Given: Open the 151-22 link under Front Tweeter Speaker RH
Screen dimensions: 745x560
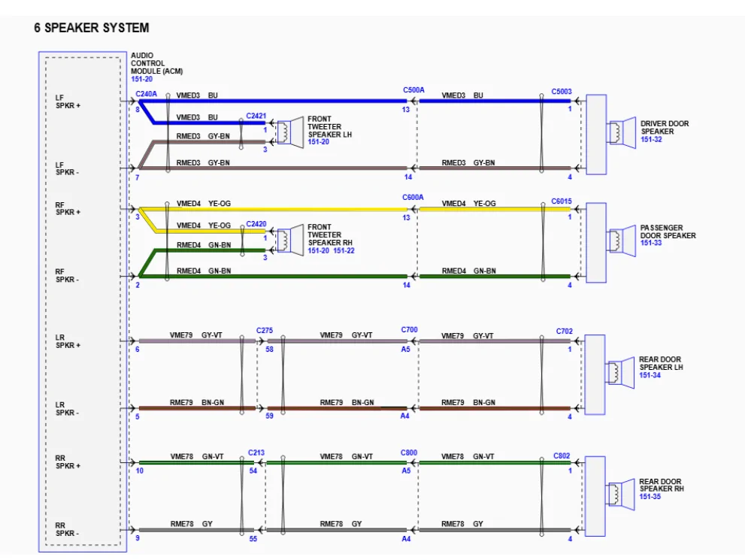Looking at the screenshot, I should tap(344, 251).
